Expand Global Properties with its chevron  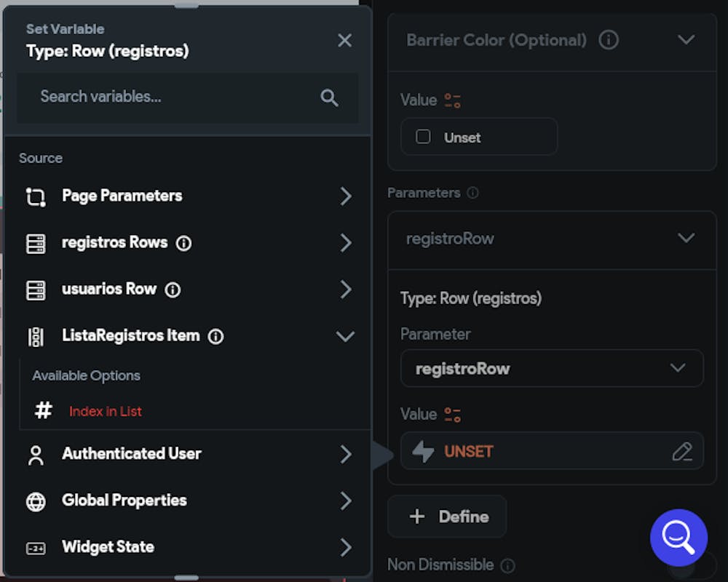(x=345, y=501)
